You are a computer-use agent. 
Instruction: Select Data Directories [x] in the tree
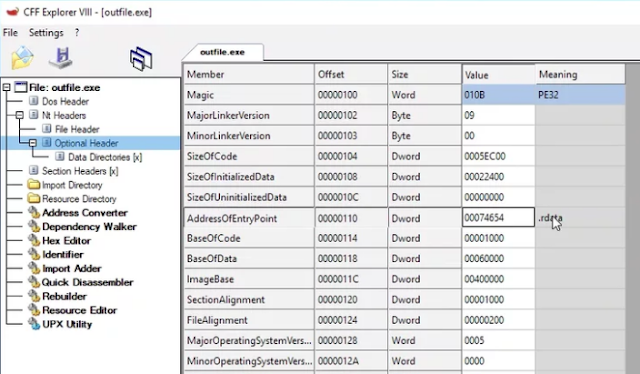click(105, 157)
